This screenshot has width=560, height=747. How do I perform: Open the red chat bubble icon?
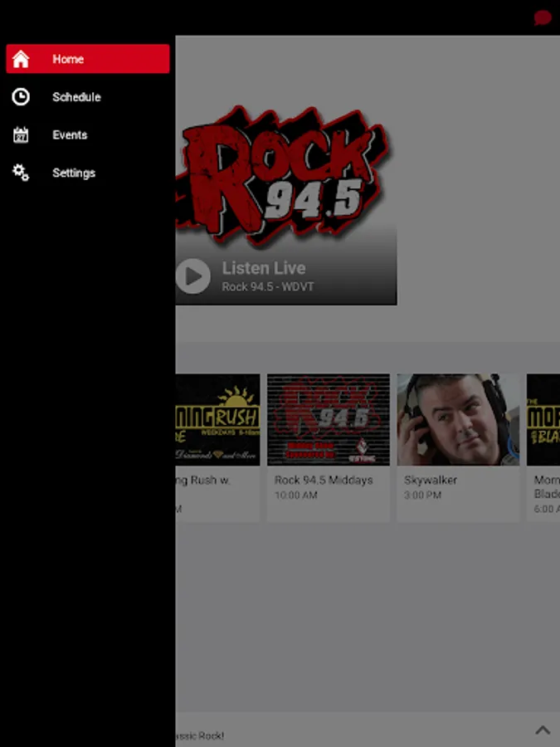tap(542, 18)
